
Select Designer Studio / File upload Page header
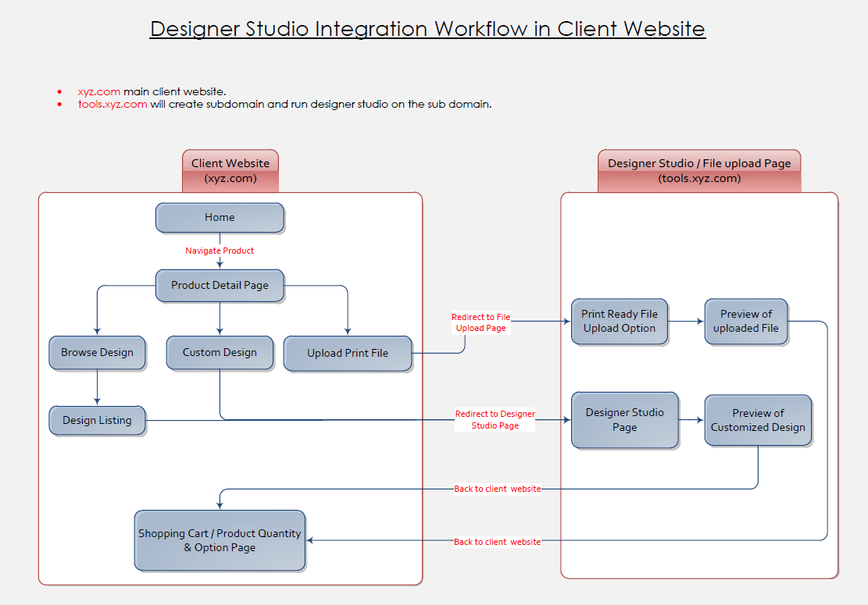coord(699,170)
